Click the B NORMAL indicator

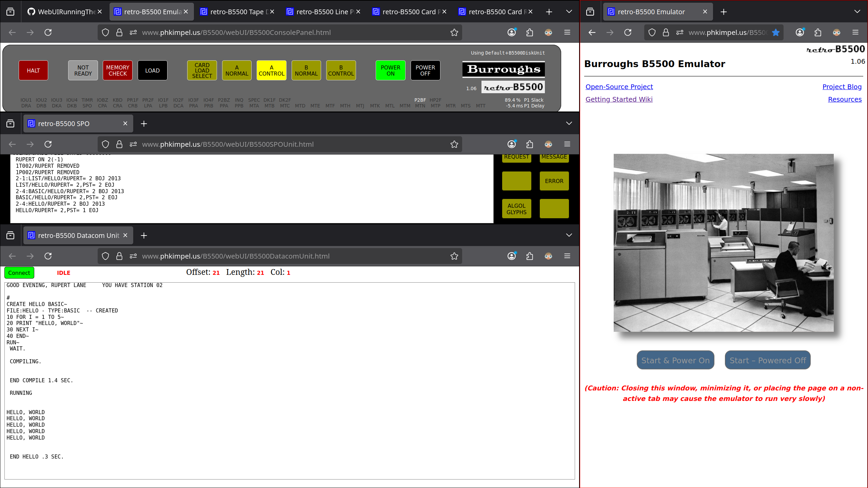tap(306, 70)
